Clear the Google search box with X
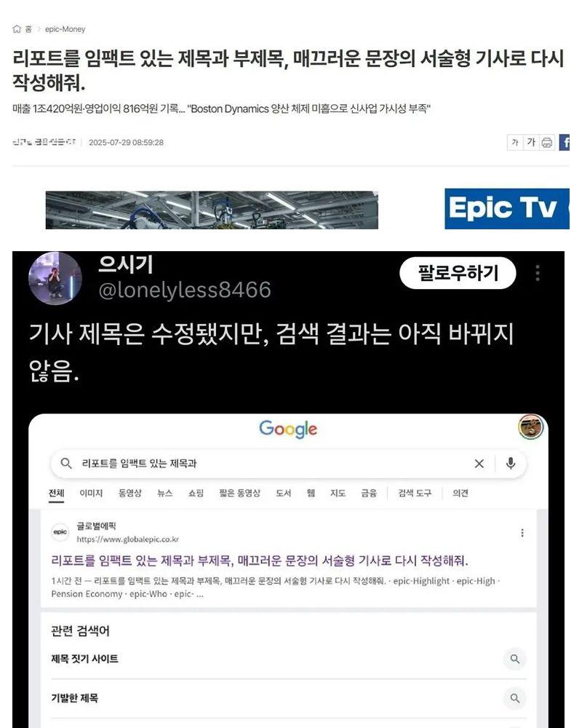582x728 pixels. (x=479, y=463)
